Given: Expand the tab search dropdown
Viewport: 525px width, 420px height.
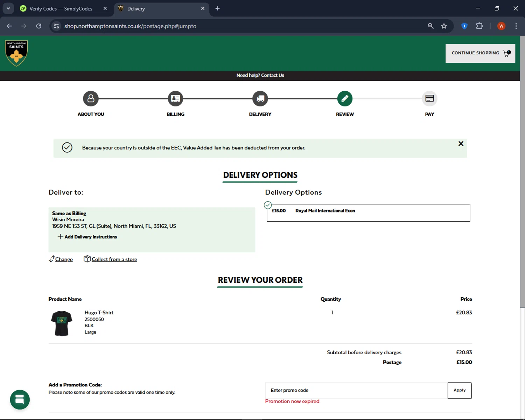Looking at the screenshot, I should (8, 8).
